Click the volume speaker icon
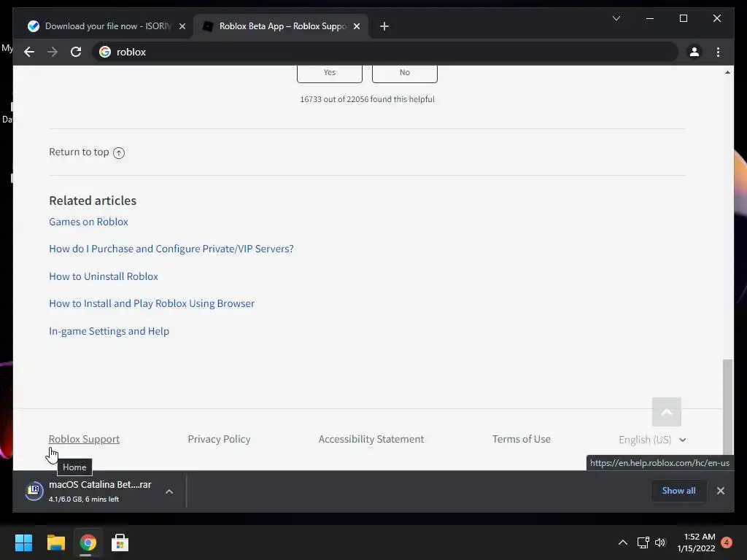 pos(659,542)
